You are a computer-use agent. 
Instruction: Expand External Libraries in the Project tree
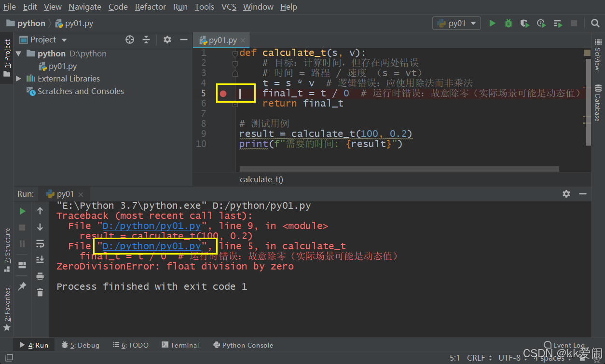pos(18,78)
